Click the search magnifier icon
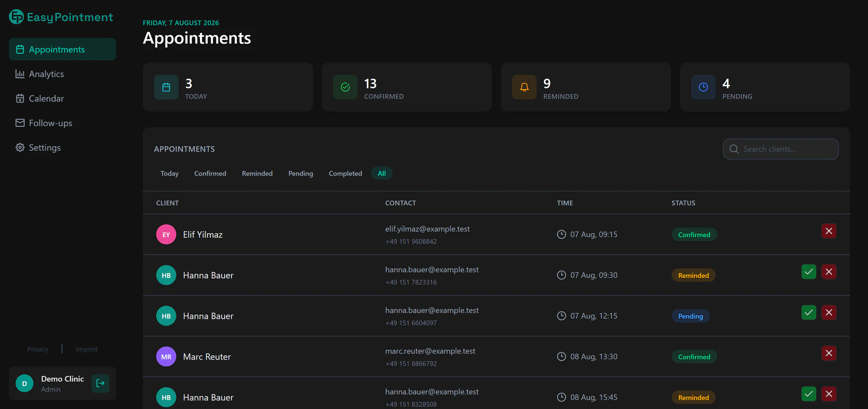868x409 pixels. [734, 149]
